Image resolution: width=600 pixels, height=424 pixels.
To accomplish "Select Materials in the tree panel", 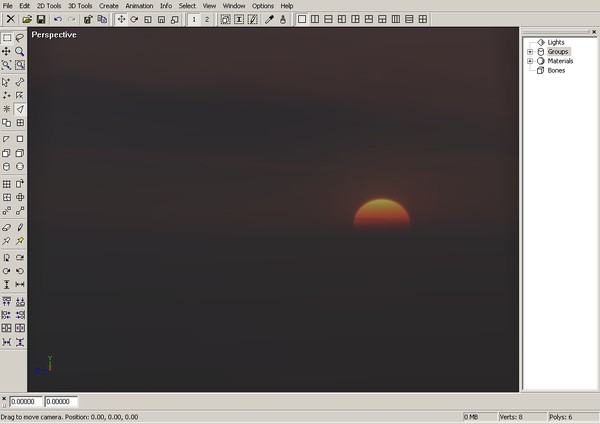I will [560, 61].
